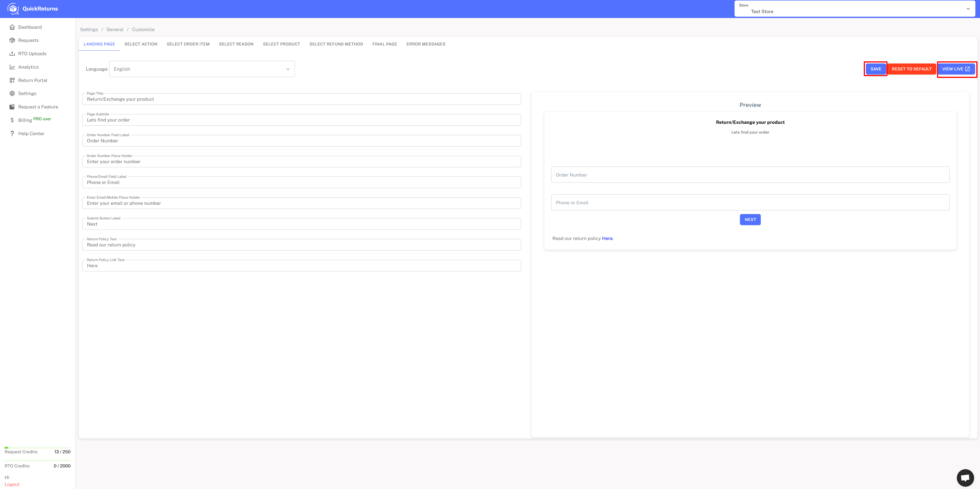Click the Return Policy Text input
Viewport: 980px width, 489px height.
tap(301, 245)
